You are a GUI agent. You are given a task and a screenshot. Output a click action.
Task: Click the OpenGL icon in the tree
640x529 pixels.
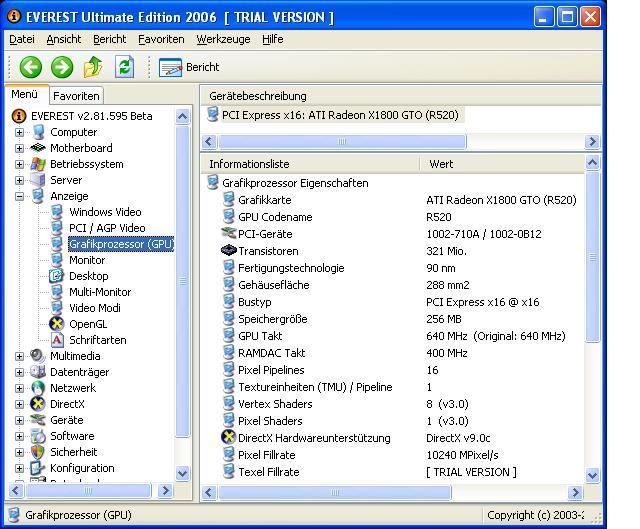[x=56, y=324]
